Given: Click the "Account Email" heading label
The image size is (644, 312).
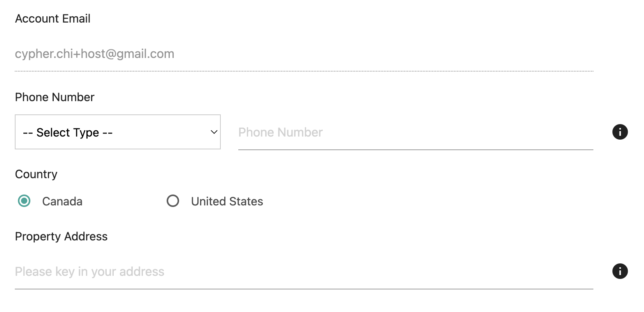Looking at the screenshot, I should [53, 19].
